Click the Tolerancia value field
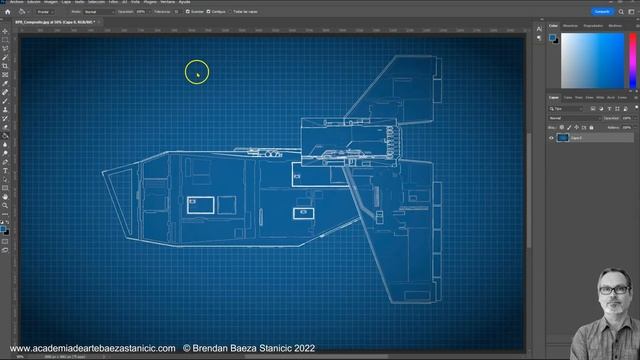Viewport: 640px width, 360px height. tap(176, 12)
